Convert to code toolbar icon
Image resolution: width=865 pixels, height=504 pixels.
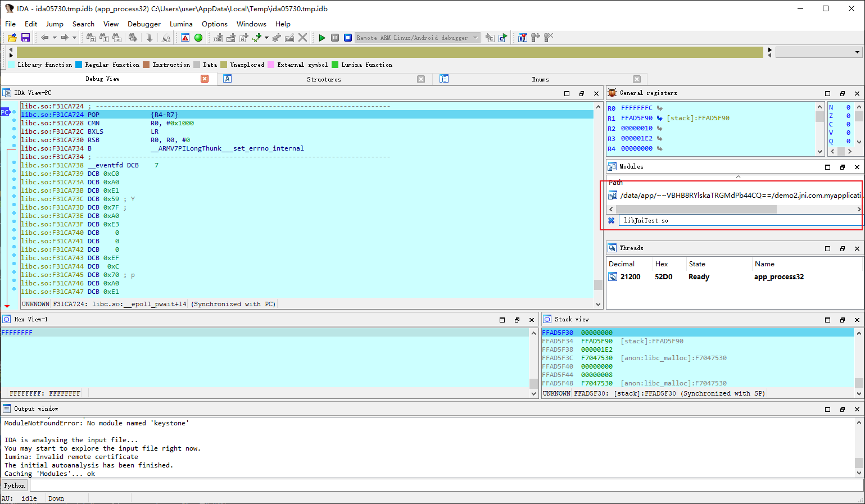(x=218, y=38)
